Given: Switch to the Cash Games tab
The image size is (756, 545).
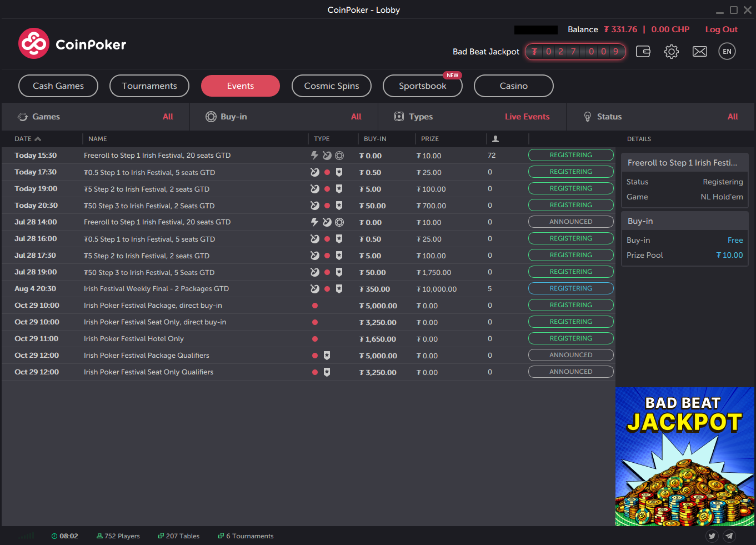Looking at the screenshot, I should tap(58, 86).
